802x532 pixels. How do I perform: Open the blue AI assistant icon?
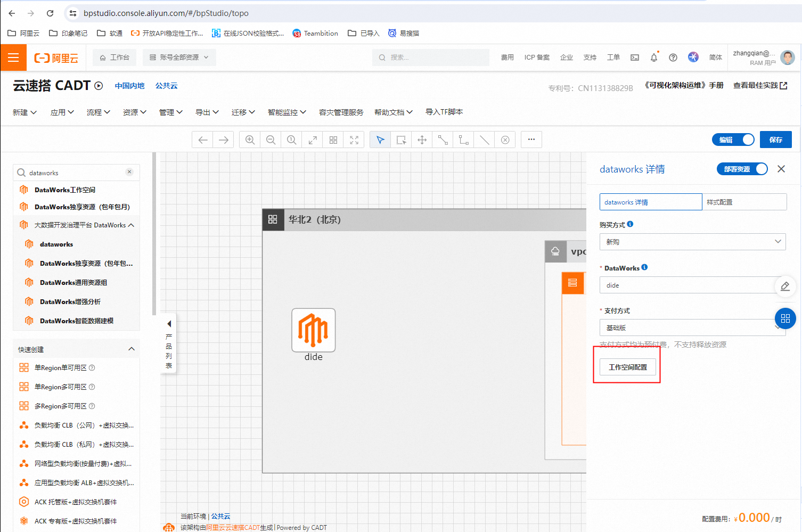point(693,57)
